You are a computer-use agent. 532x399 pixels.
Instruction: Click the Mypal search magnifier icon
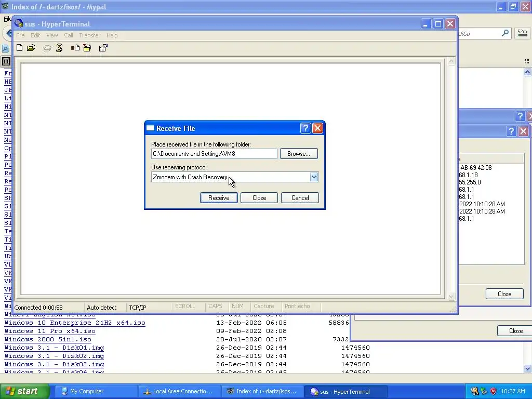(505, 33)
